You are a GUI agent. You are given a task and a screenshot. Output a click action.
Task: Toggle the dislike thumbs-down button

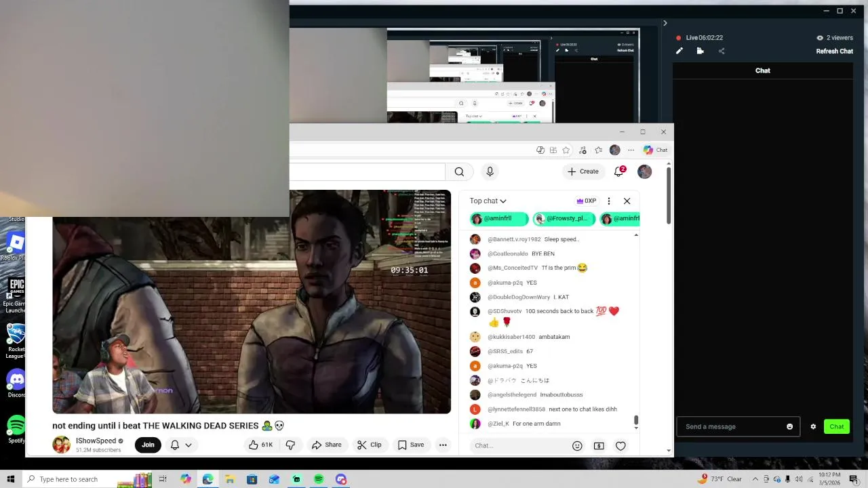pyautogui.click(x=290, y=445)
